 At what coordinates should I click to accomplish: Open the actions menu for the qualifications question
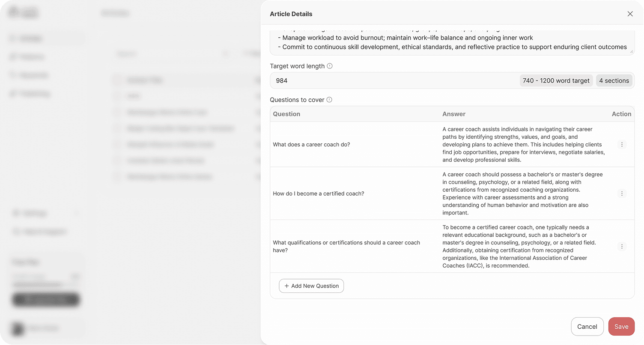tap(622, 246)
